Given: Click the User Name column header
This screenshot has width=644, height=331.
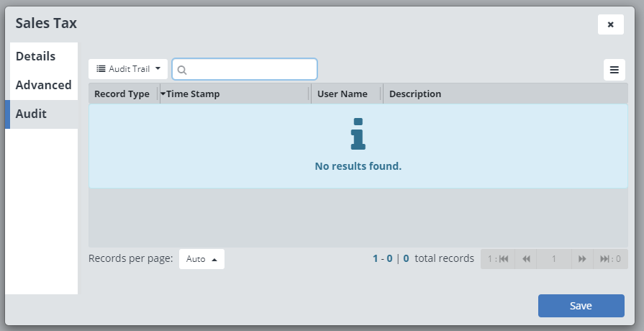Looking at the screenshot, I should click(343, 94).
